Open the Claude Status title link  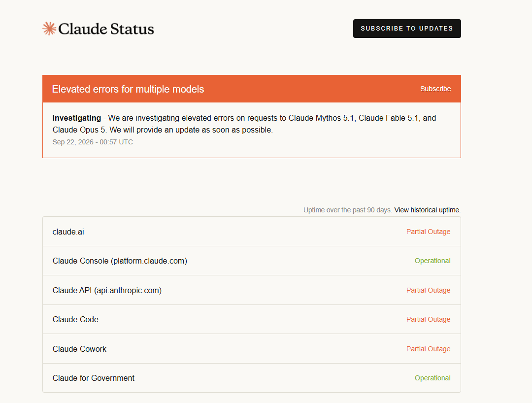[x=106, y=29]
